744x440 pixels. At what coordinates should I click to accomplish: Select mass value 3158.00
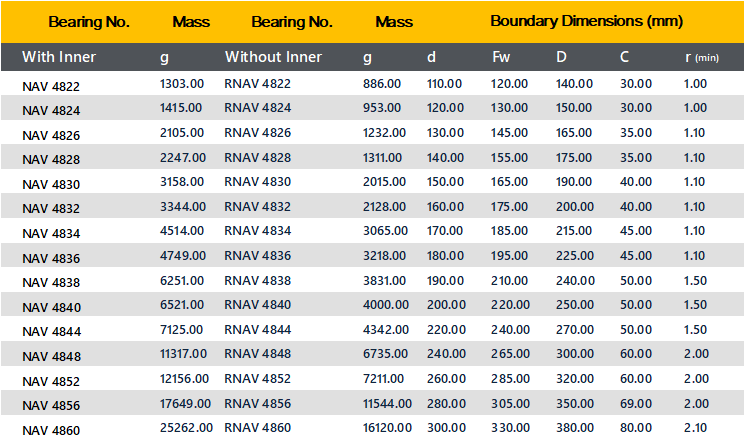[x=182, y=182]
